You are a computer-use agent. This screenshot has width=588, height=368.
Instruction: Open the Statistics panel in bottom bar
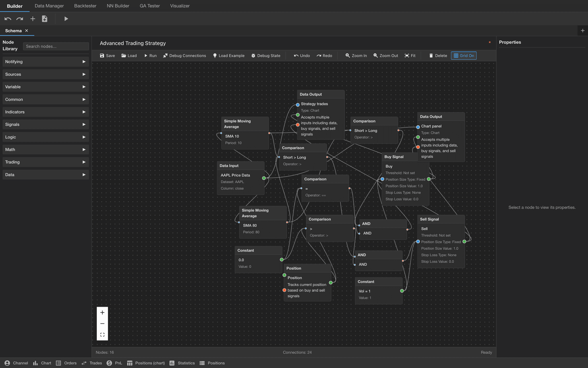[x=182, y=363]
